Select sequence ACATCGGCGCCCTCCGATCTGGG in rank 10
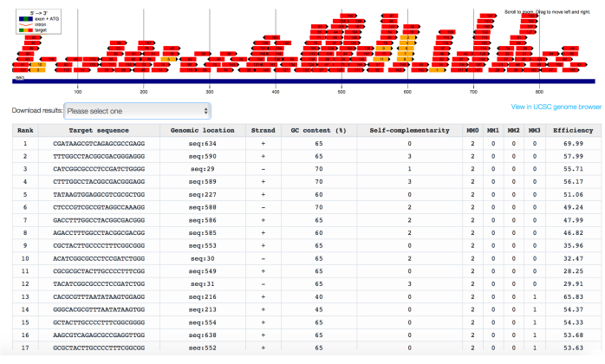This screenshot has width=605, height=364. pos(99,258)
